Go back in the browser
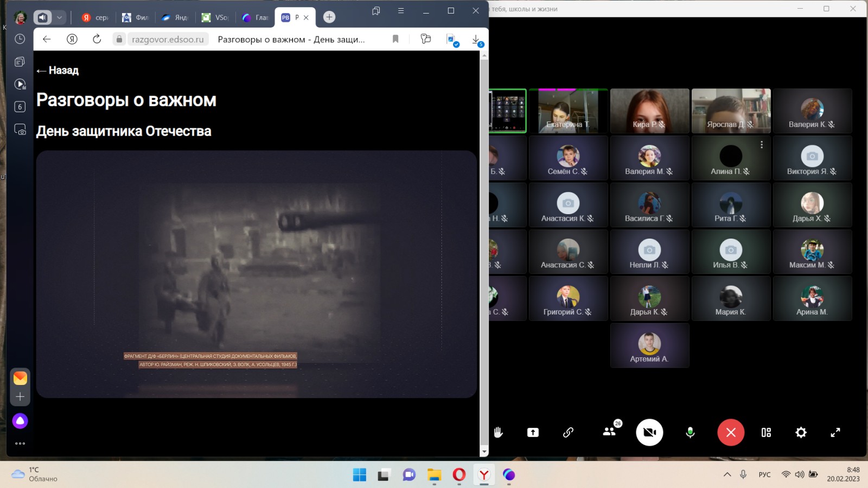 pyautogui.click(x=47, y=39)
